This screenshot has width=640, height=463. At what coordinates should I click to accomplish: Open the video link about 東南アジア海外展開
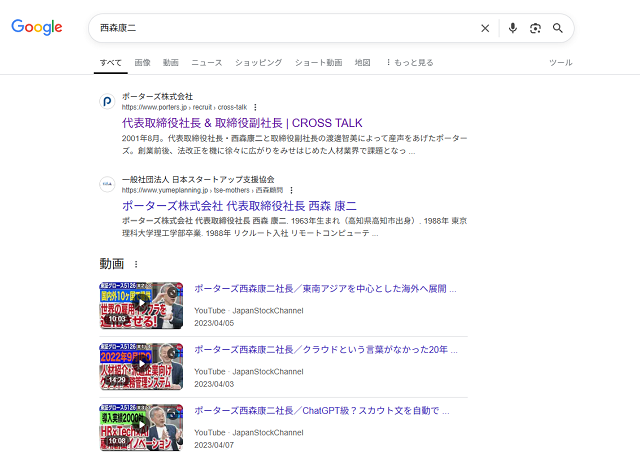click(x=325, y=289)
